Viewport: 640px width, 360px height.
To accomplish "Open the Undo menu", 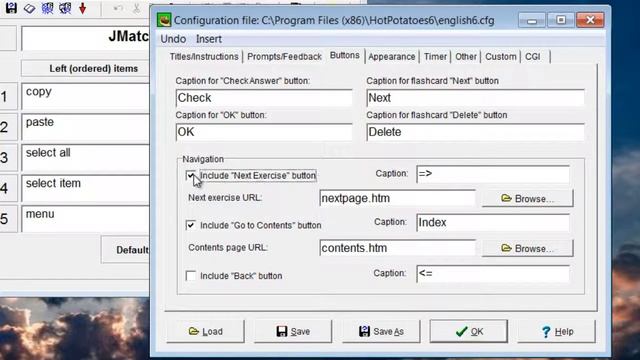I will (x=173, y=39).
